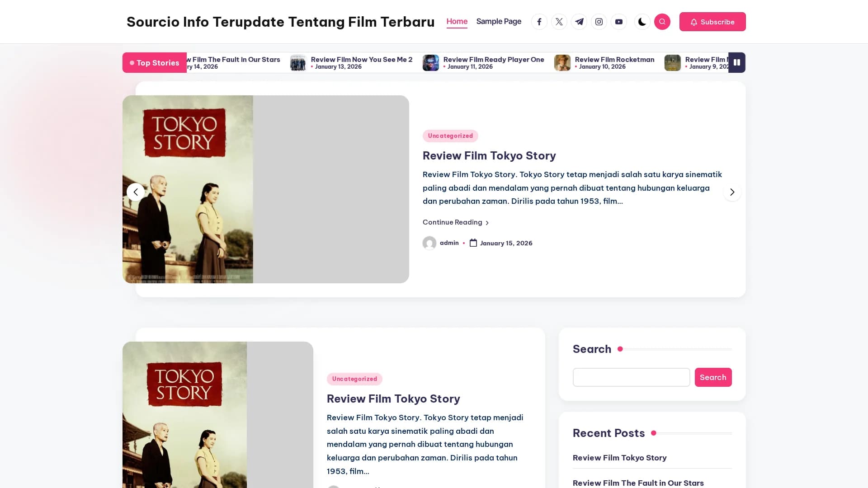868x488 pixels.
Task: Click the admin avatar in the featured slider
Action: [x=429, y=243]
